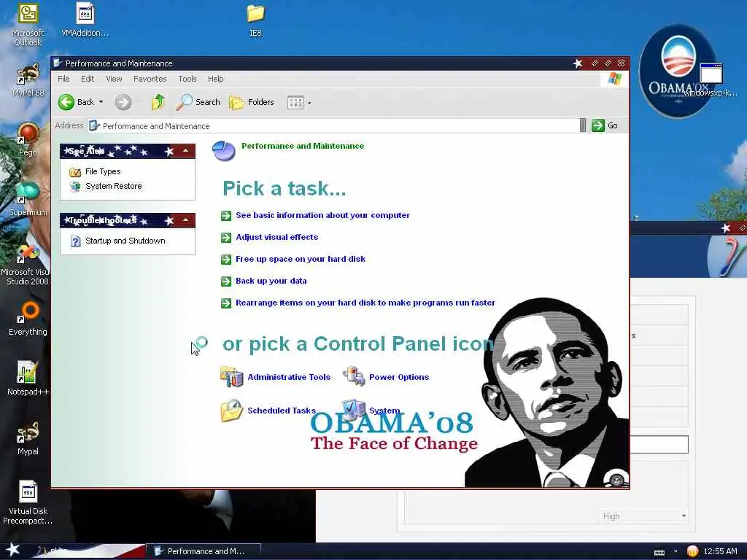Image resolution: width=747 pixels, height=560 pixels.
Task: Click Back up your data task
Action: (271, 281)
